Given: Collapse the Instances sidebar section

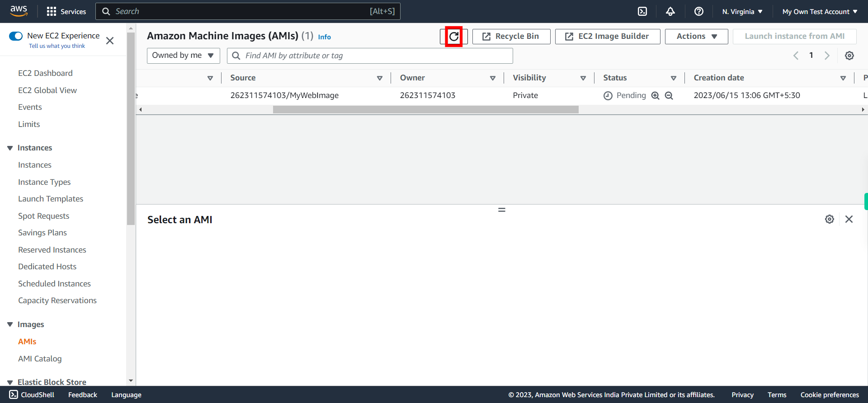Looking at the screenshot, I should coord(10,148).
